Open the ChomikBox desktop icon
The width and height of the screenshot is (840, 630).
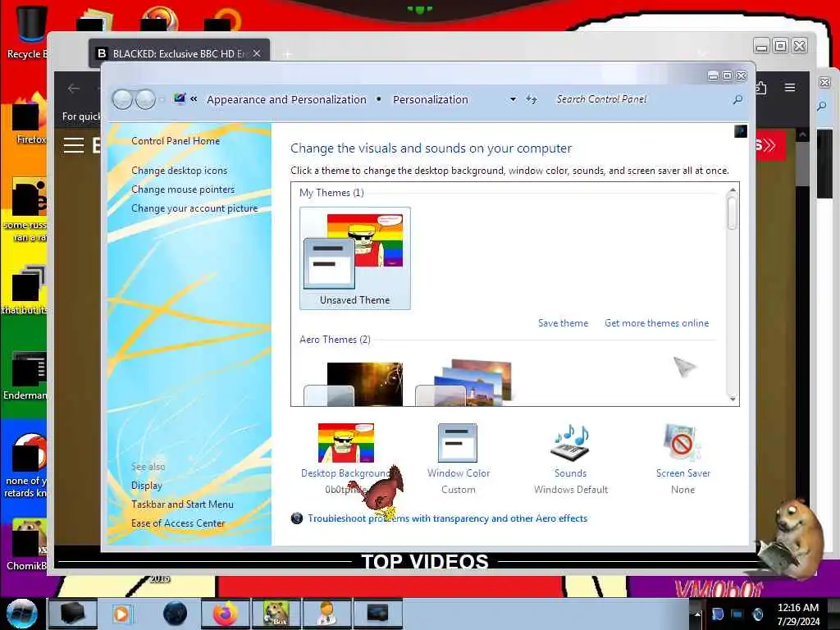[x=27, y=544]
